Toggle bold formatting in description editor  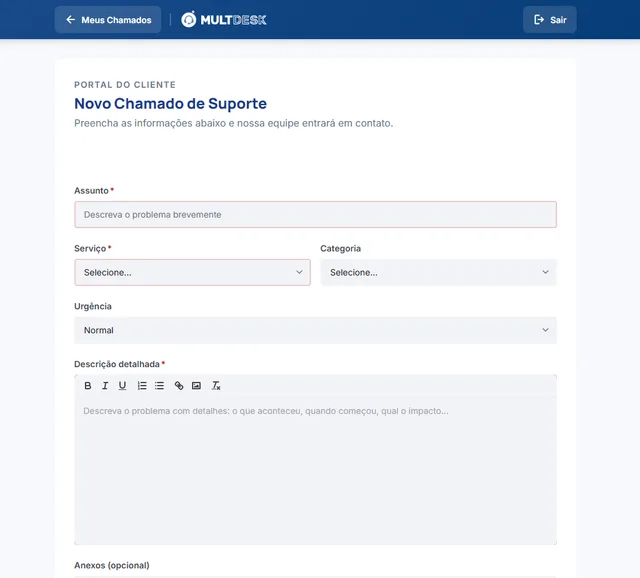coord(87,386)
